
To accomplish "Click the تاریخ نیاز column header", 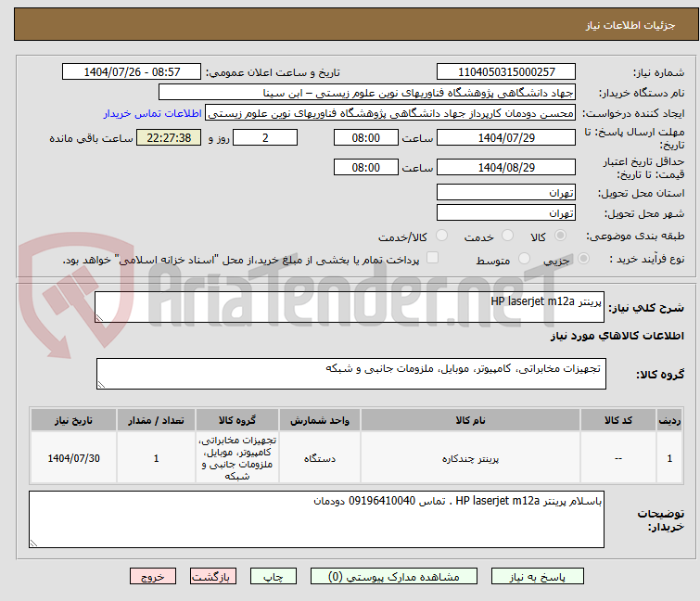I will tap(73, 420).
